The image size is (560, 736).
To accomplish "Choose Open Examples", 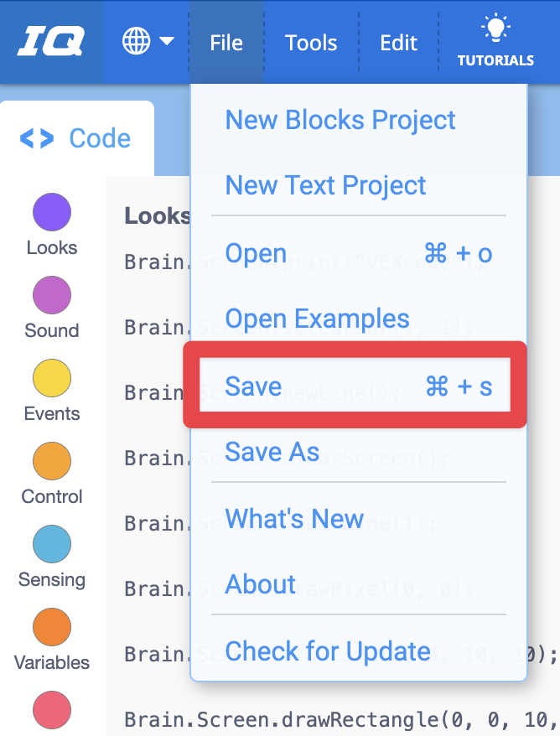I will click(x=317, y=319).
